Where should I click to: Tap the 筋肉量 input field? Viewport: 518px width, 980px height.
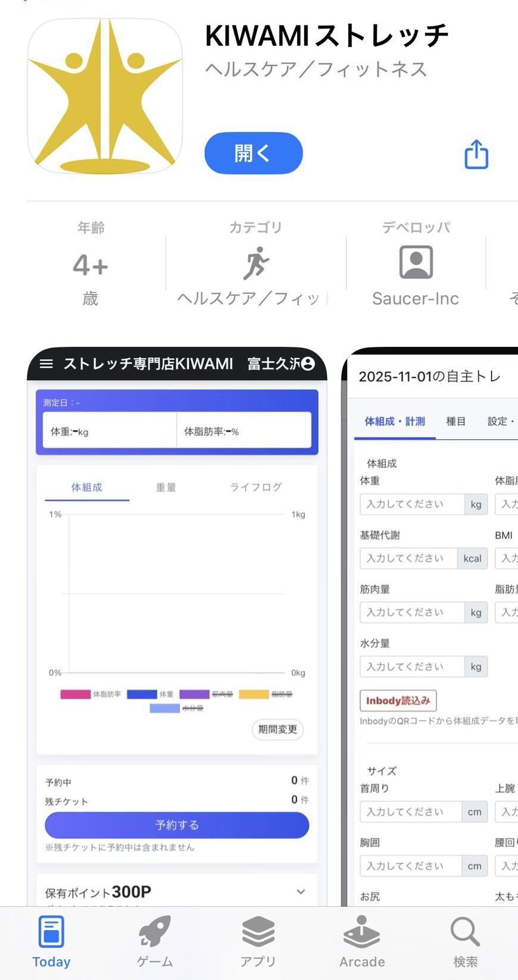point(412,612)
